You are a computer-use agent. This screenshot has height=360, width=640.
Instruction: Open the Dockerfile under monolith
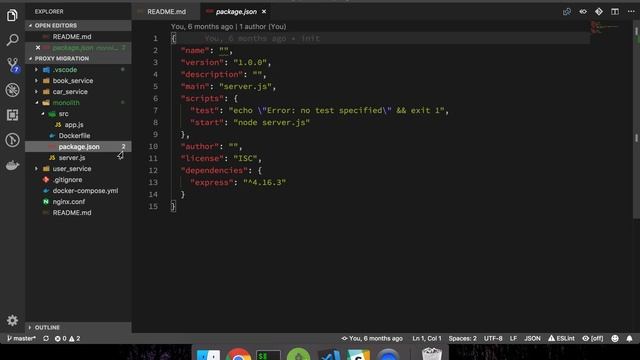click(74, 136)
